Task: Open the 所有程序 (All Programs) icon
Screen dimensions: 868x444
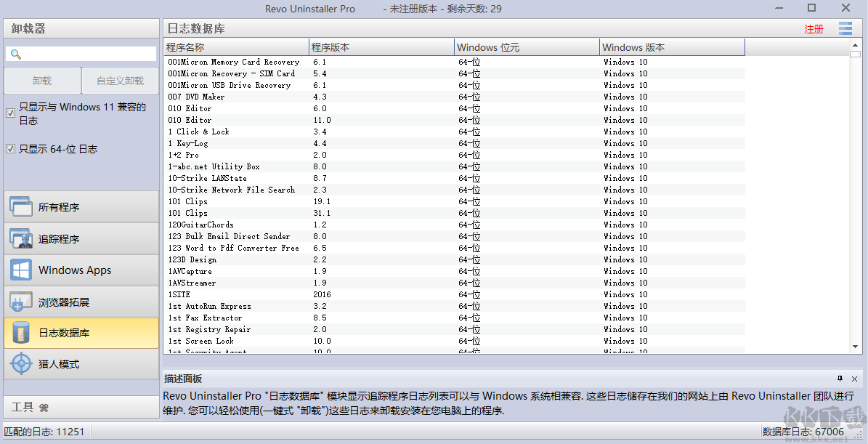Action: pos(21,207)
